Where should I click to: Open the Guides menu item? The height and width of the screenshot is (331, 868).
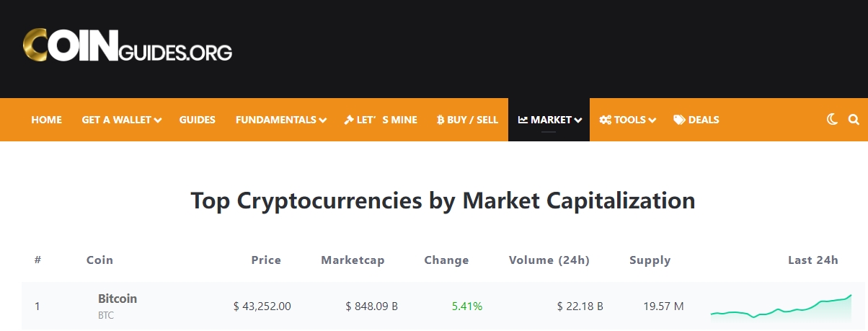198,120
